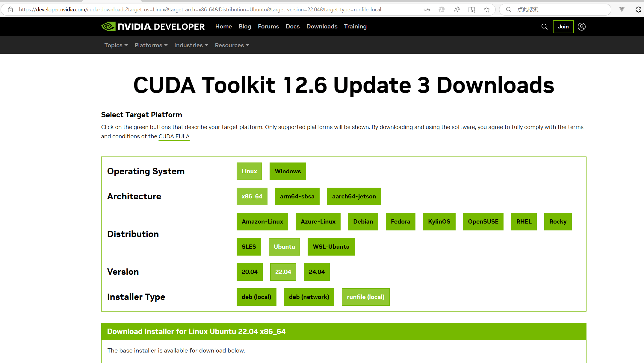
Task: Click the downward arrow icon beside search box
Action: [622, 10]
